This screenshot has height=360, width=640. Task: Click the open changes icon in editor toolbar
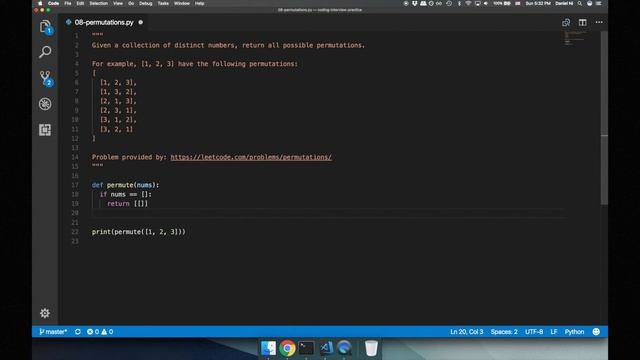566,22
